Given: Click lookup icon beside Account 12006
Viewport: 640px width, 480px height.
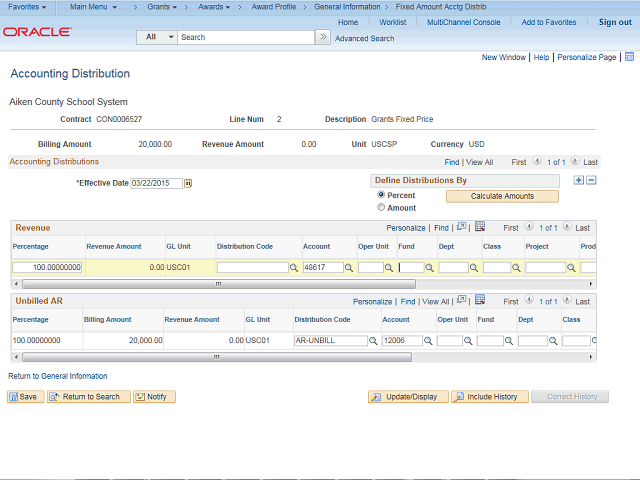Looking at the screenshot, I should pyautogui.click(x=428, y=341).
